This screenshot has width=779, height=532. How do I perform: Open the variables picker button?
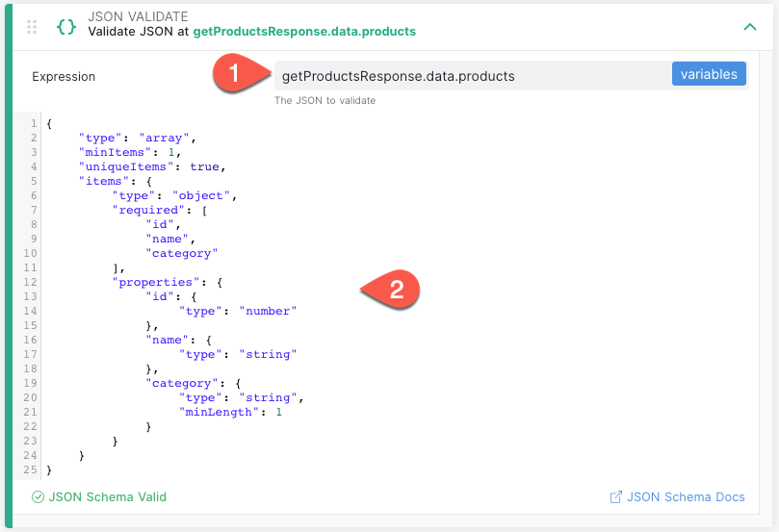[x=709, y=74]
